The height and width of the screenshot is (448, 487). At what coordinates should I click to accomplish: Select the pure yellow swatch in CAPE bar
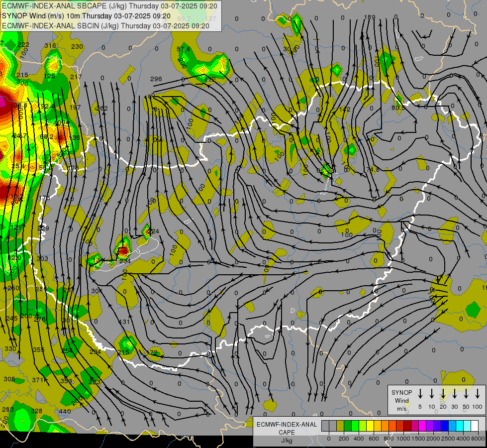pyautogui.click(x=370, y=426)
